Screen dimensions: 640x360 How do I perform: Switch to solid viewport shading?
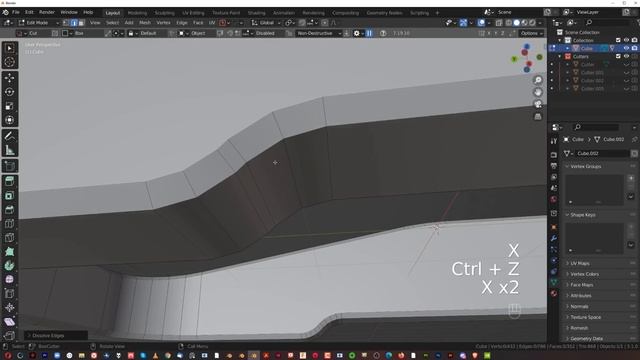pyautogui.click(x=517, y=23)
